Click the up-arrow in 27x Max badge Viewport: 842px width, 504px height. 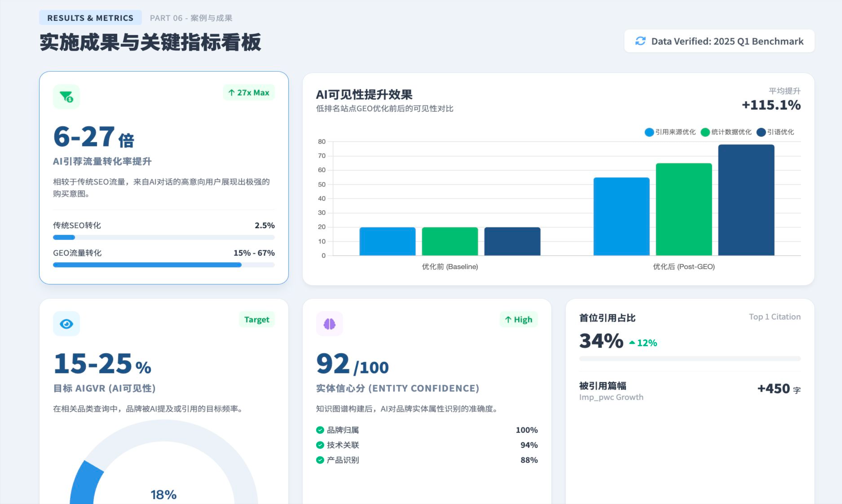[x=232, y=93]
